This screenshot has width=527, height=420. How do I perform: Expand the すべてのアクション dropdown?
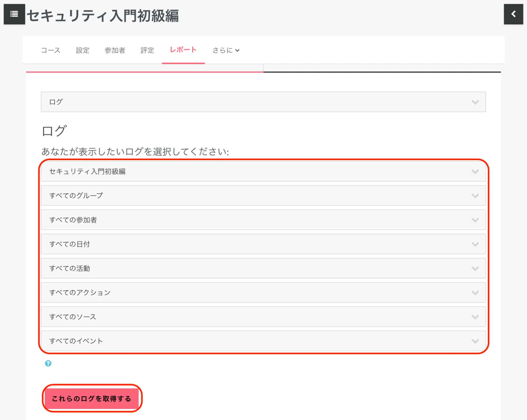coord(263,293)
